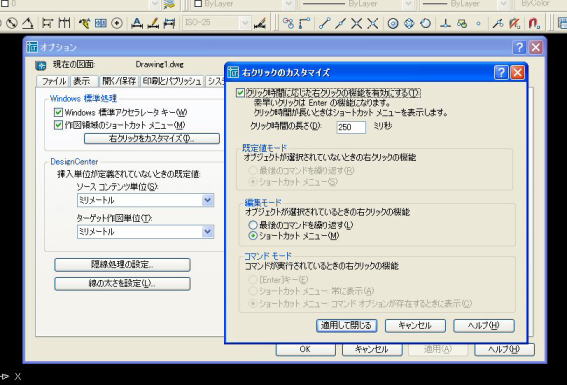Select the Quick Leader tool
This screenshot has width=567, height=385.
[x=84, y=23]
